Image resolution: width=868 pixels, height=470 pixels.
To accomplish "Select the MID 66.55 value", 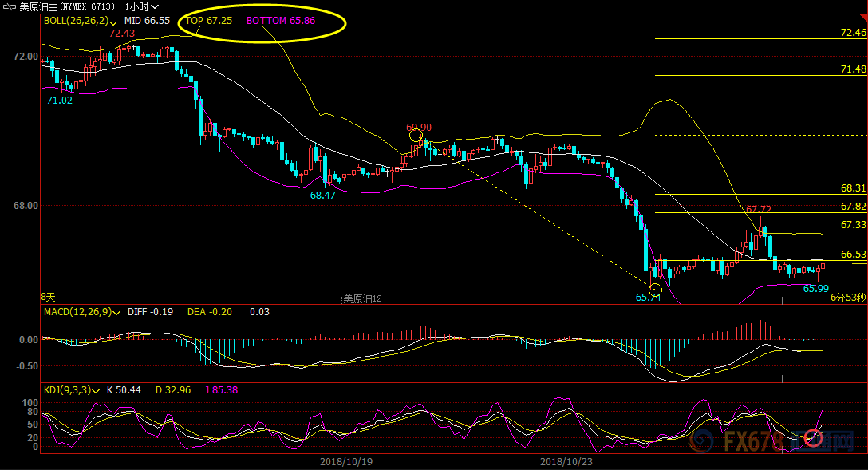I will point(147,21).
